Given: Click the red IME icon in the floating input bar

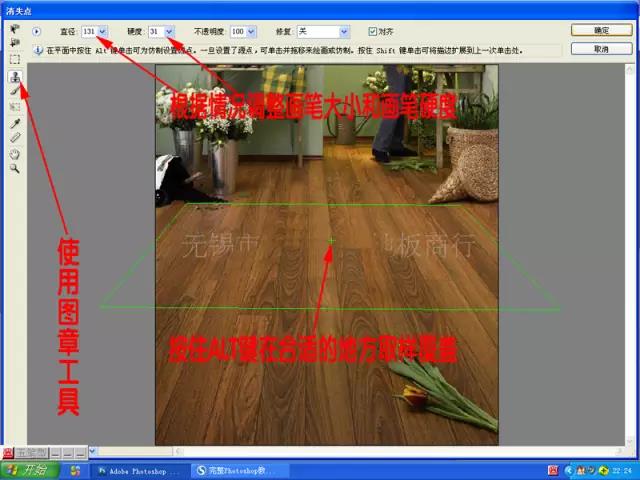Looking at the screenshot, I should pos(8,453).
